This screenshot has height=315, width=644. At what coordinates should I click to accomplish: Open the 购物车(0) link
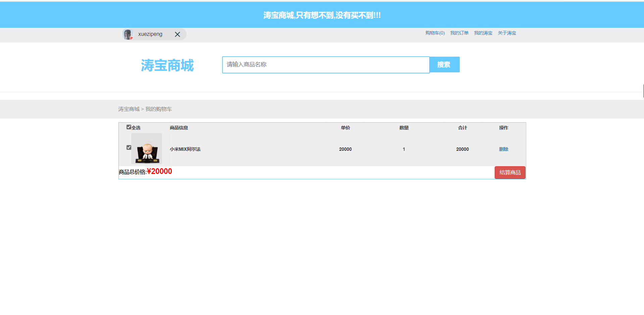pos(435,33)
